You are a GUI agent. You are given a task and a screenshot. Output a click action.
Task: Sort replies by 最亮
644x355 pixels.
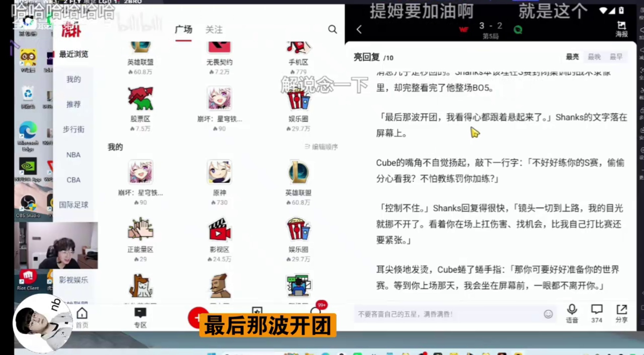tap(572, 57)
